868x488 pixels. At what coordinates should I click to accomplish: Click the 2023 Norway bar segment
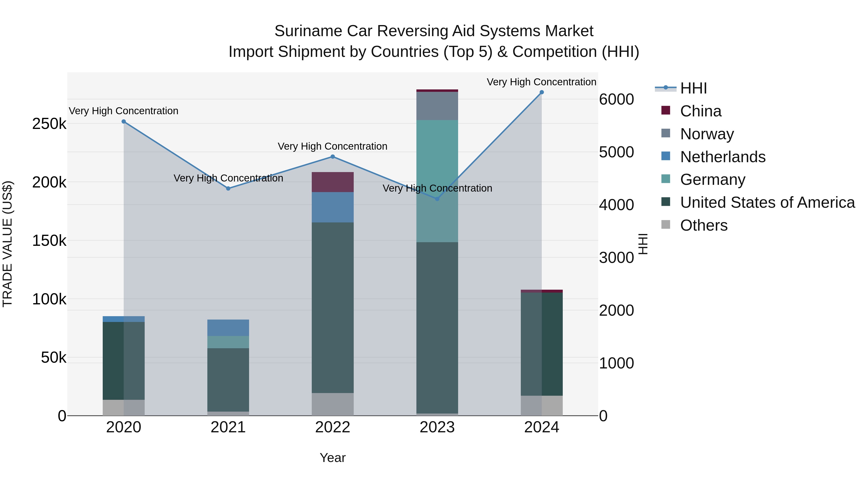point(437,106)
